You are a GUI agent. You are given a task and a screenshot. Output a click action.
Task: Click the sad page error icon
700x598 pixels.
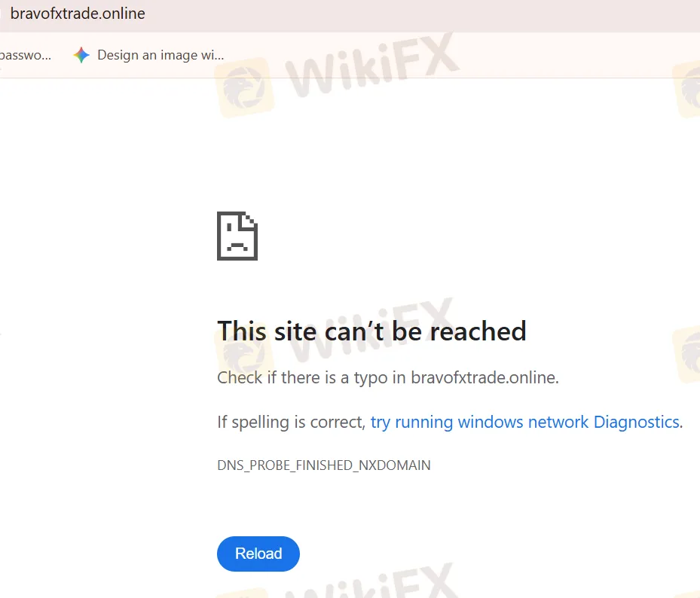tap(237, 236)
